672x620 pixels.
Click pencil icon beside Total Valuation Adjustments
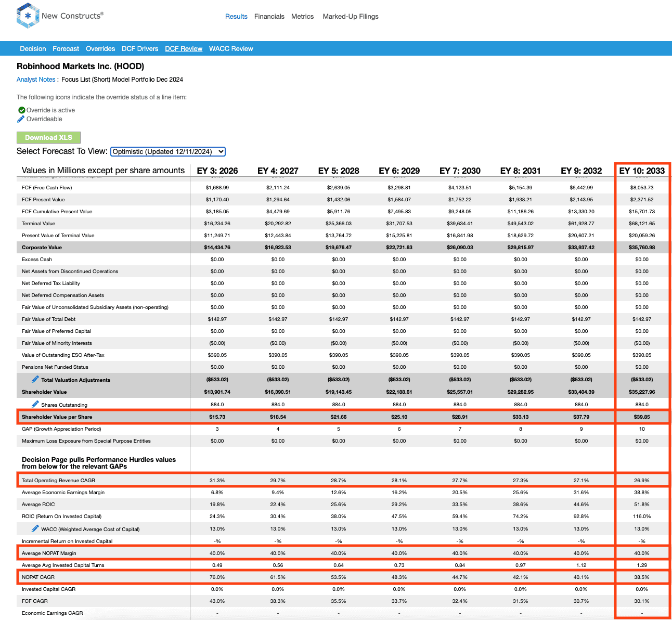35,380
